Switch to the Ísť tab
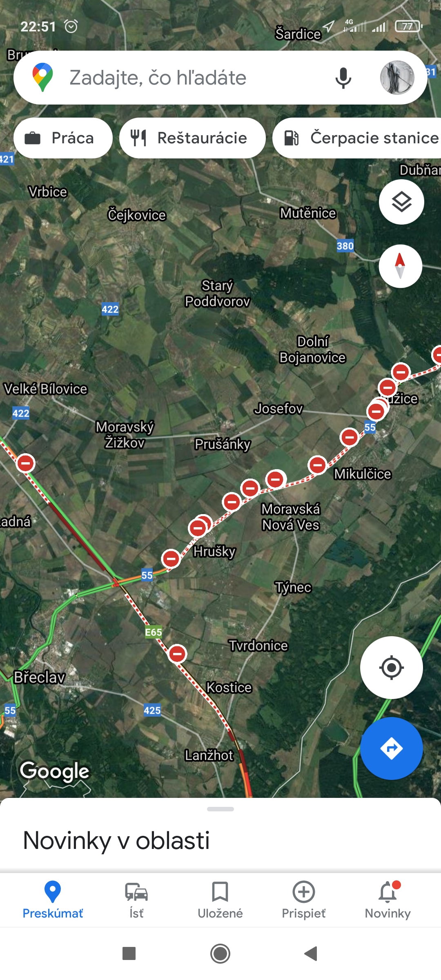 tap(136, 900)
